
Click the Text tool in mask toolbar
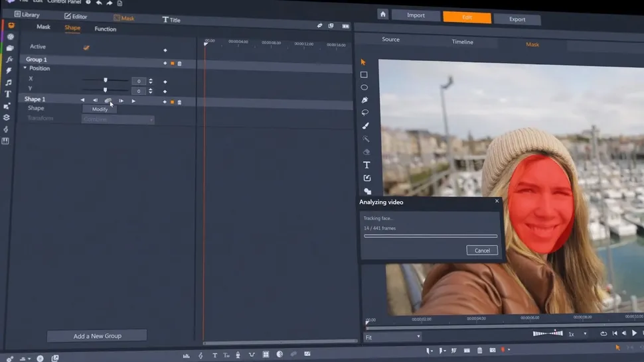pos(366,165)
